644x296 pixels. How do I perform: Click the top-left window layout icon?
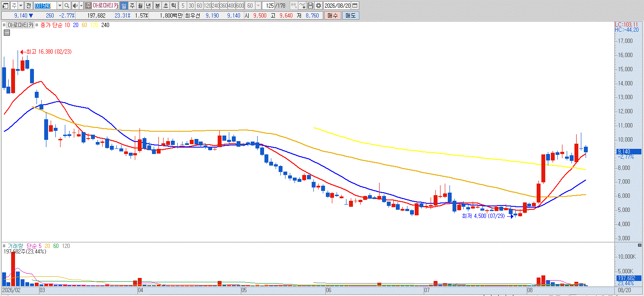5,6
